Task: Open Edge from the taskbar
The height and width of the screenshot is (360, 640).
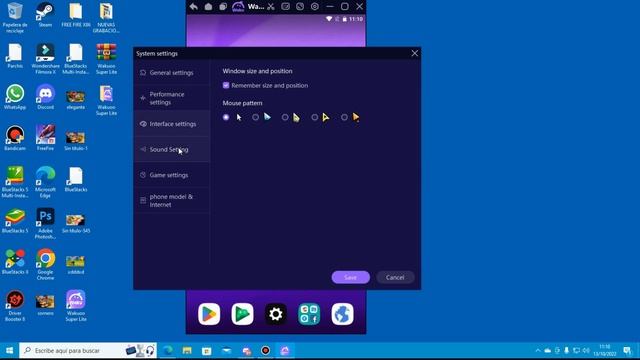Action: coord(167,351)
